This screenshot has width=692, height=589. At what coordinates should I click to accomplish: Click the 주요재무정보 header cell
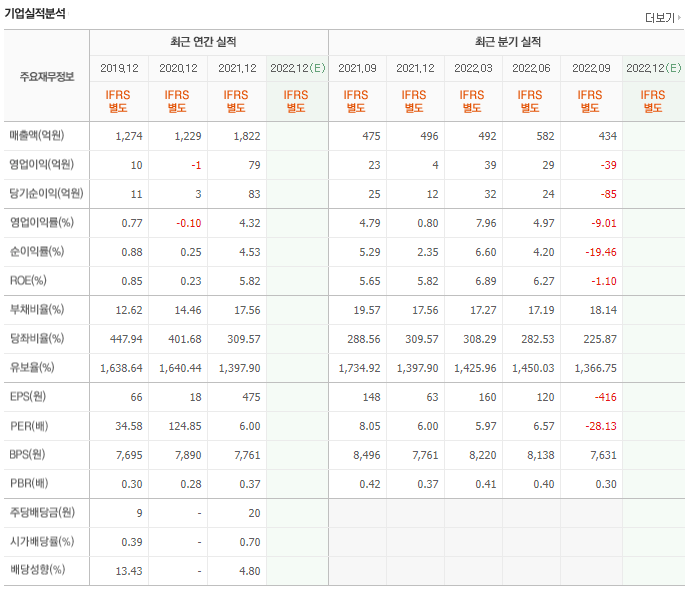pos(47,77)
